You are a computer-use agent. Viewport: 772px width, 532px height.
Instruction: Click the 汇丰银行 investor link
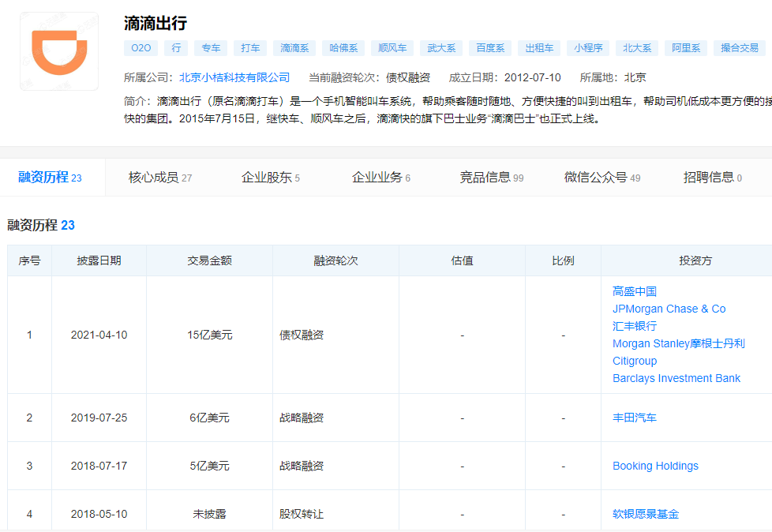[634, 326]
